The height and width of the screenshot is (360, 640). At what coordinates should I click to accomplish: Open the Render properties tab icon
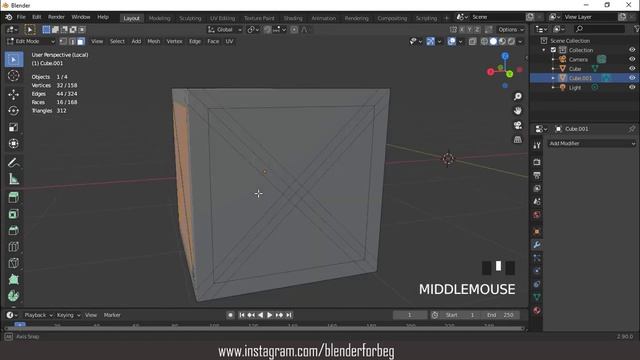click(x=537, y=162)
